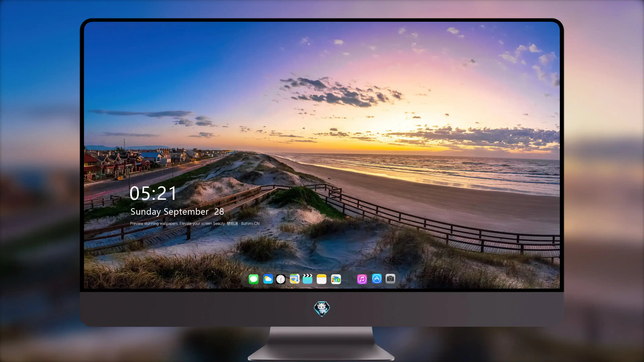644x362 pixels.
Task: Open the Maps app in the dock
Action: (x=294, y=279)
